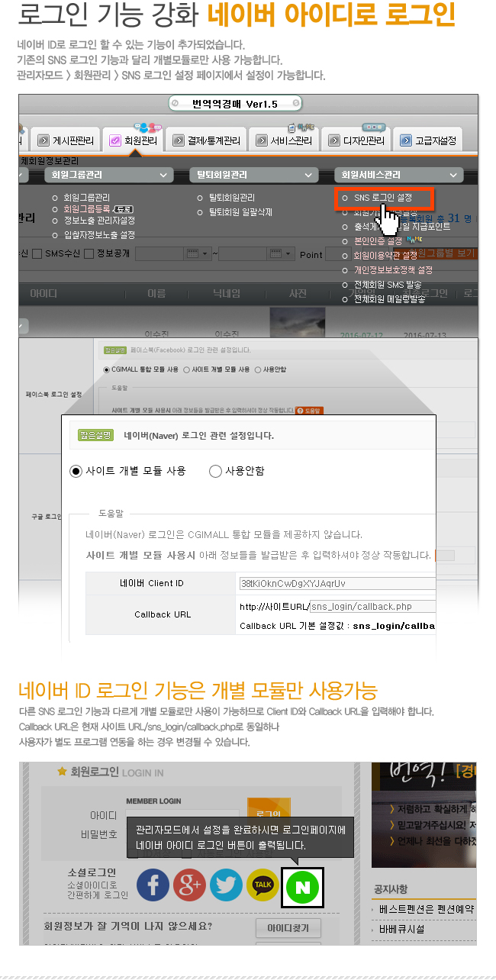The height and width of the screenshot is (980, 496).
Task: Tick the 정보공개 checkbox
Action: click(x=89, y=253)
